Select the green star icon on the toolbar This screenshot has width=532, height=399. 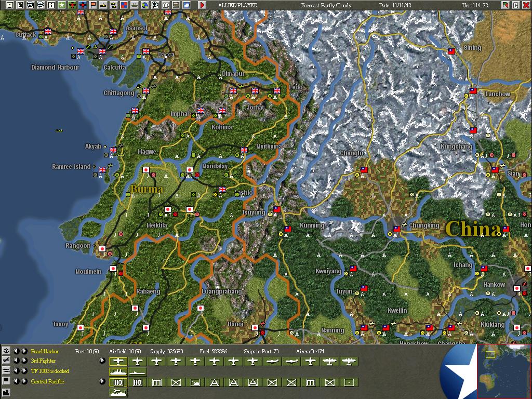coord(61,5)
